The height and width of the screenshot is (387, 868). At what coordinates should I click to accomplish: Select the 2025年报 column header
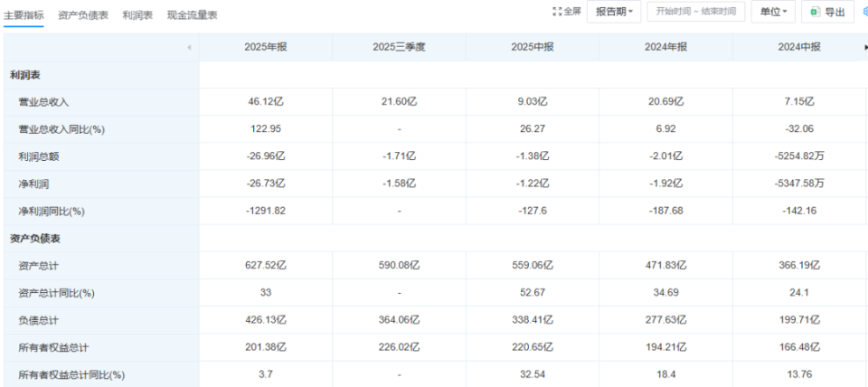pos(266,48)
